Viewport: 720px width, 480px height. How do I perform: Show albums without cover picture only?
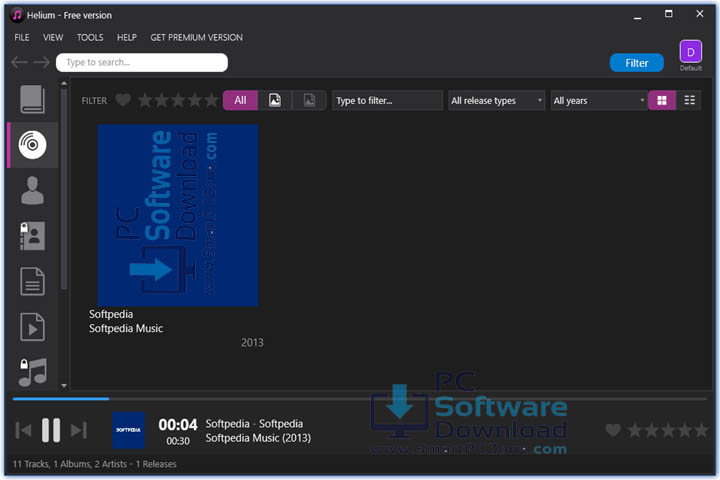coord(309,100)
